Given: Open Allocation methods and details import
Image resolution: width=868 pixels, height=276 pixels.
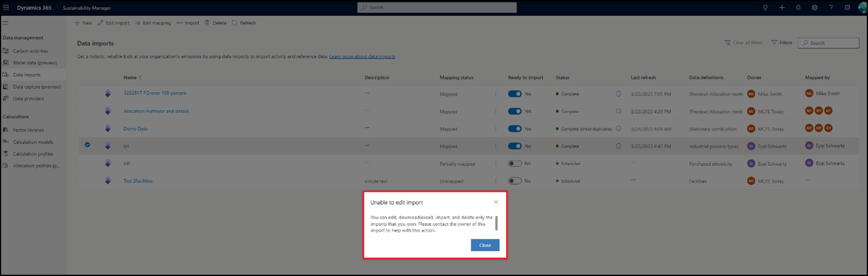Looking at the screenshot, I should point(156,111).
